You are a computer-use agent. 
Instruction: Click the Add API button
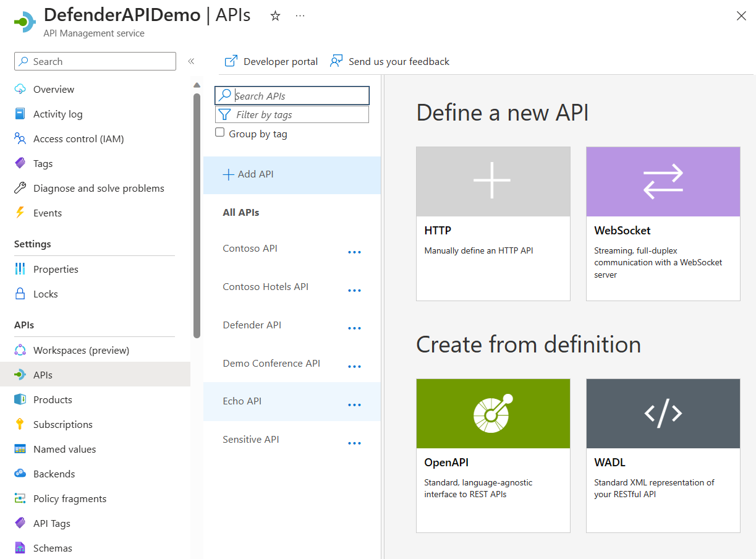click(x=248, y=174)
